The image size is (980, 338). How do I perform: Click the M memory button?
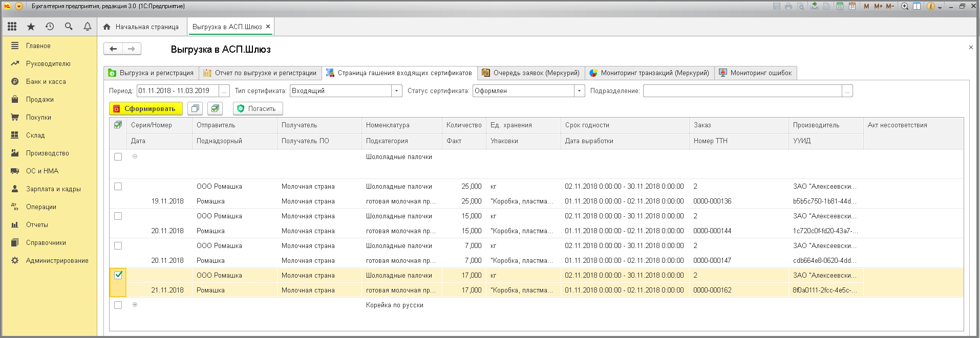point(866,6)
